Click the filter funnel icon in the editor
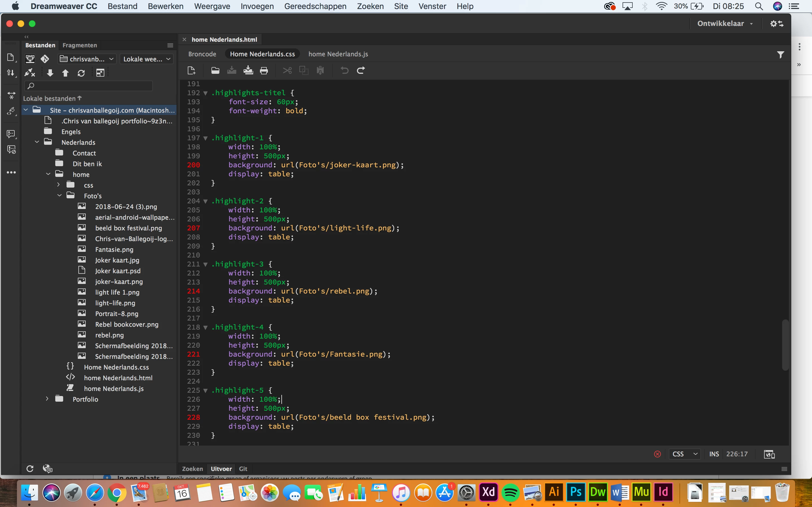The width and height of the screenshot is (812, 507). [x=781, y=55]
